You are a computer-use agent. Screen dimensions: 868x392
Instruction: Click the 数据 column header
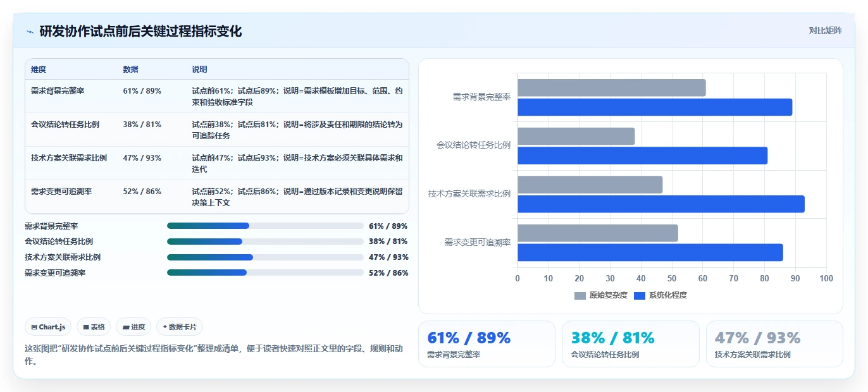click(131, 70)
